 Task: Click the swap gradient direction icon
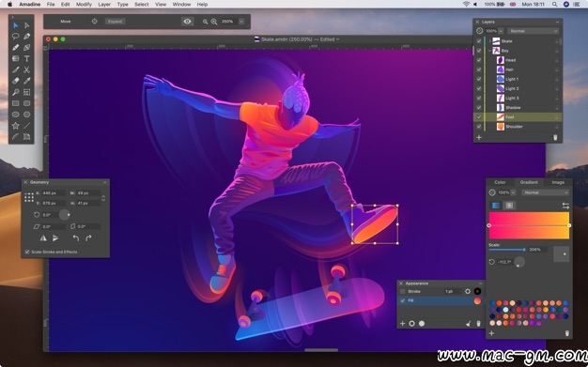[x=565, y=206]
